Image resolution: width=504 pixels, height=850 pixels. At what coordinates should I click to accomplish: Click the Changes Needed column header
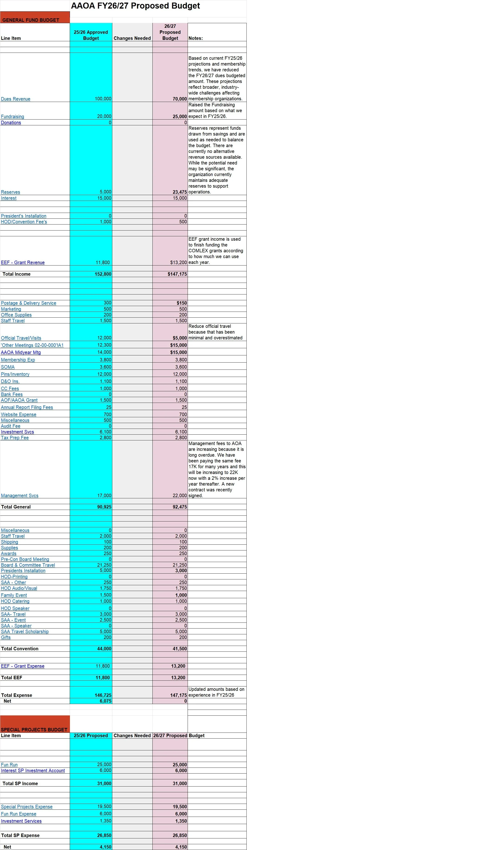click(x=132, y=38)
